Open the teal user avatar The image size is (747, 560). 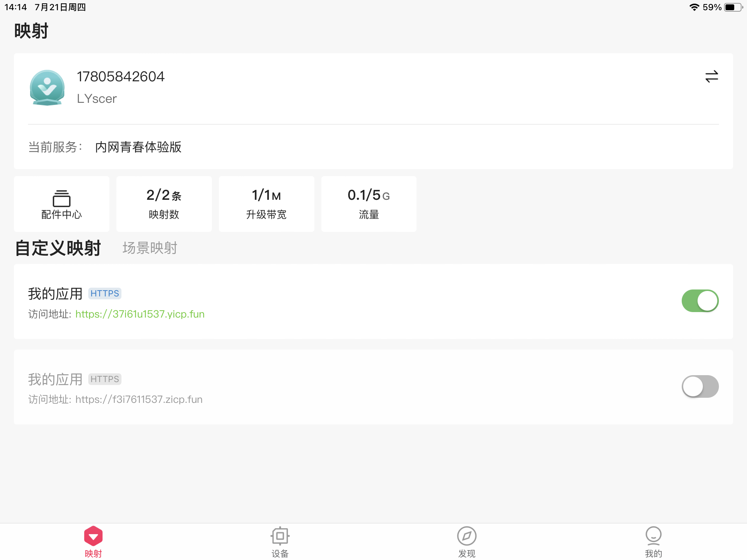tap(47, 88)
